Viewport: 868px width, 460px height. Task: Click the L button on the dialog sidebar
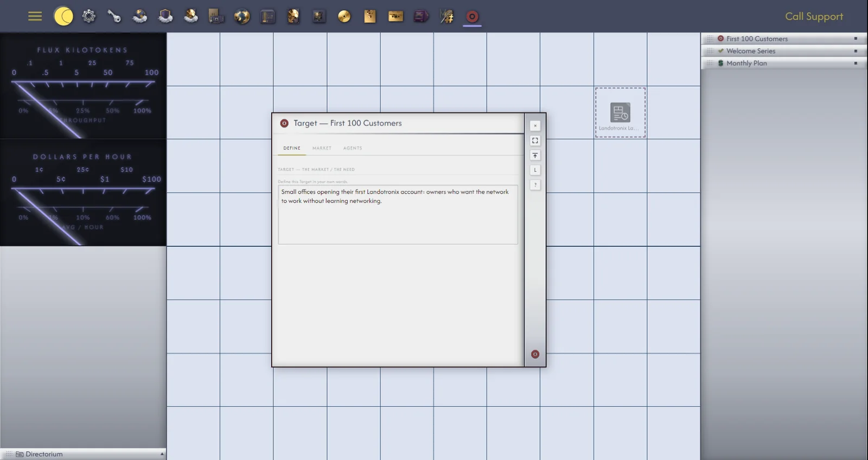tap(535, 170)
